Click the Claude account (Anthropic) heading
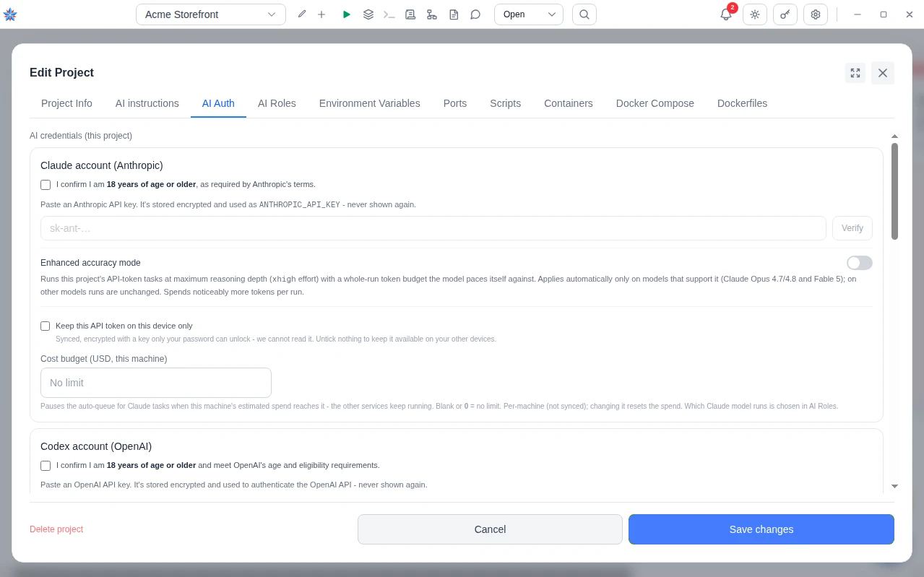The image size is (924, 577). coord(102,165)
